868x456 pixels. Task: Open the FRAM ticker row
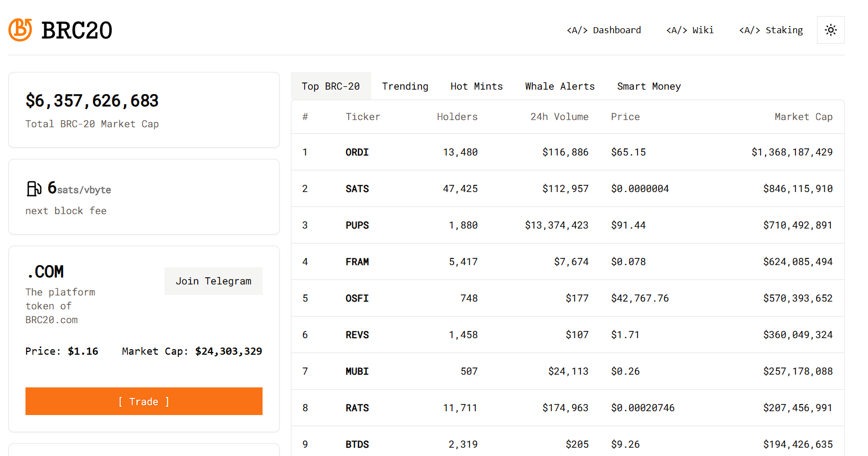[568, 262]
